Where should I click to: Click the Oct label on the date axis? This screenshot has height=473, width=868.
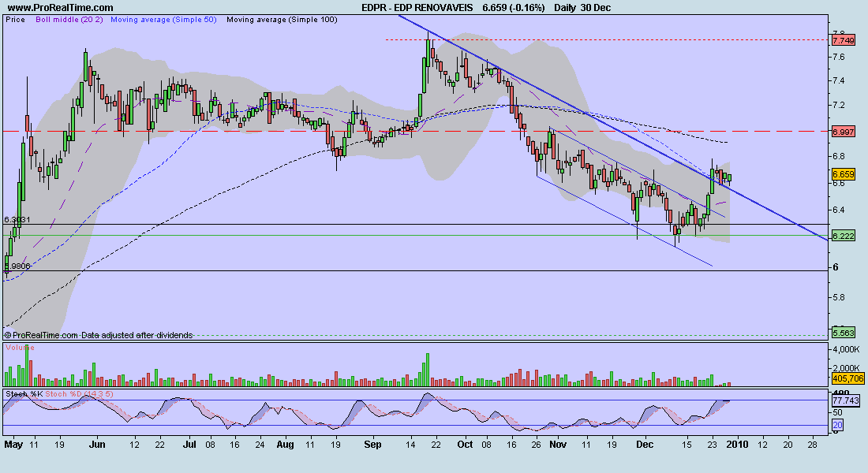tap(465, 445)
